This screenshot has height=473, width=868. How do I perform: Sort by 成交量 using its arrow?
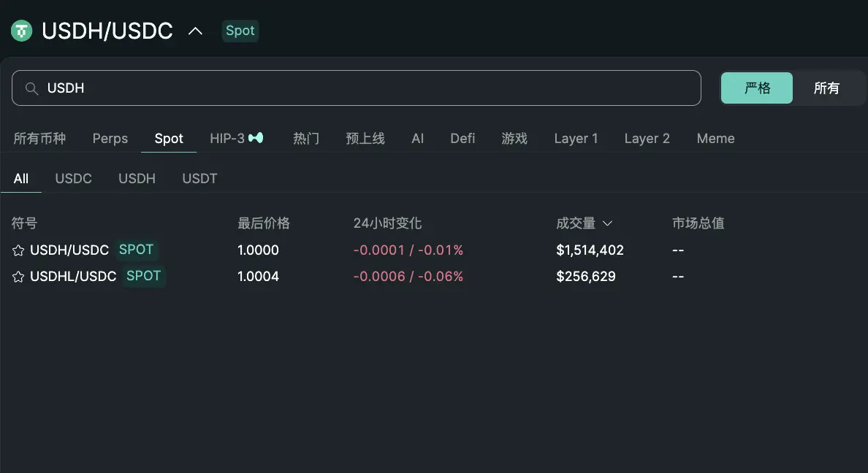point(607,223)
